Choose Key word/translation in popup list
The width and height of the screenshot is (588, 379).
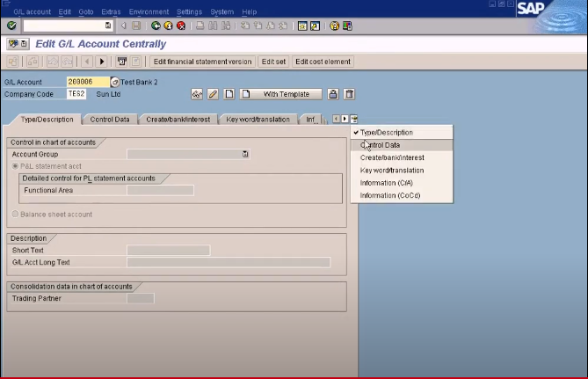pos(402,171)
